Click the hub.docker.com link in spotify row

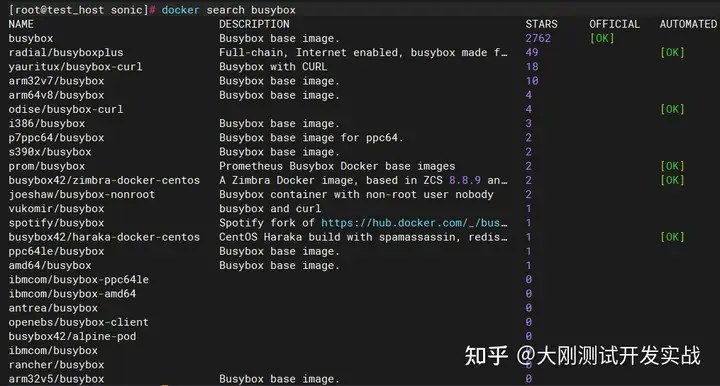tap(414, 223)
